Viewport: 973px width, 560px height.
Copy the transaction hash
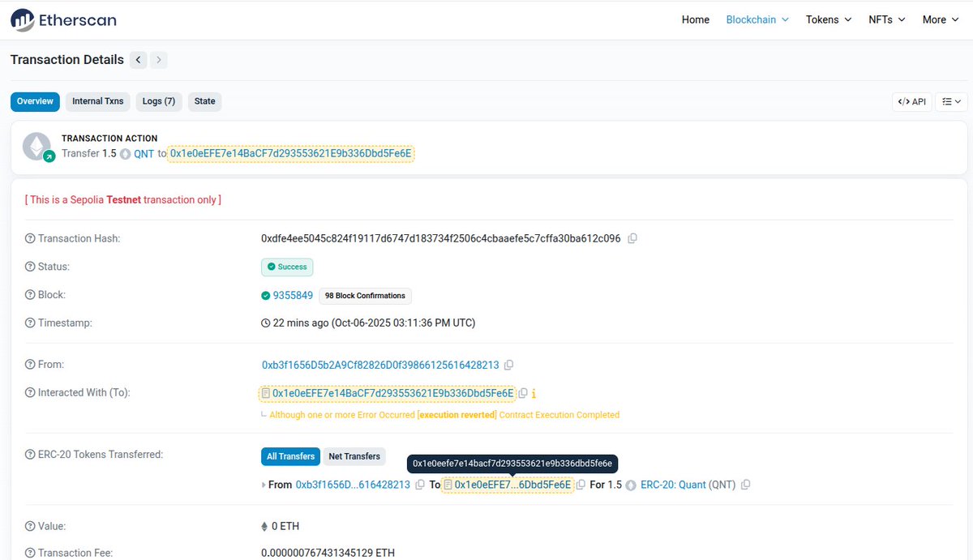click(x=632, y=238)
